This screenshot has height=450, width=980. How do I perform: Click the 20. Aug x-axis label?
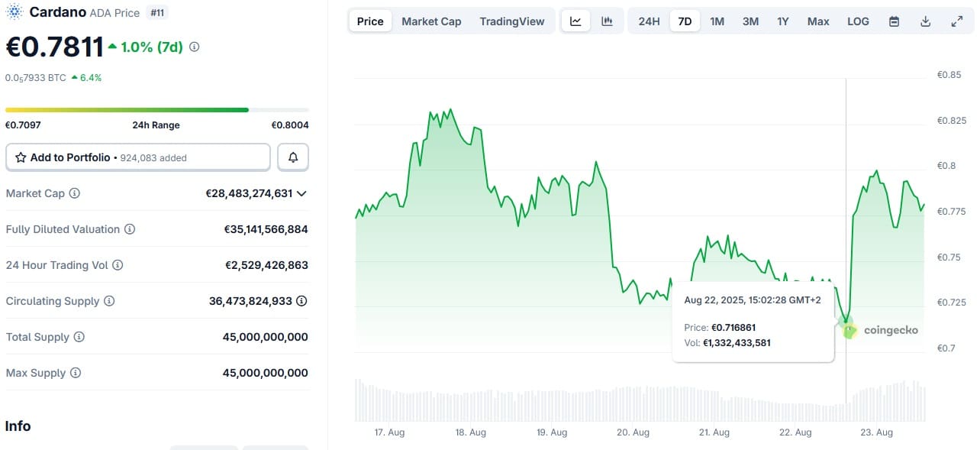tap(633, 432)
